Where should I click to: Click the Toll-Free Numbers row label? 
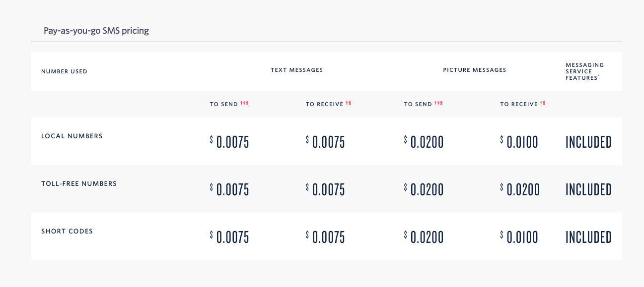79,183
